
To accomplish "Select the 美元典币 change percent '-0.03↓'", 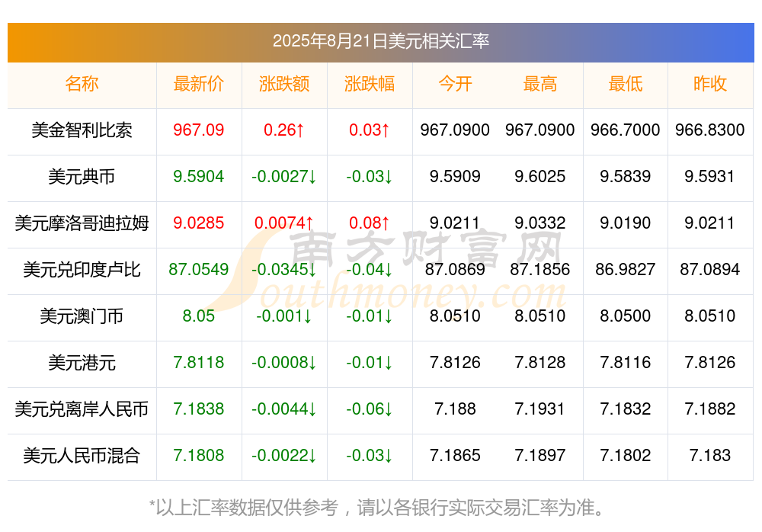I will pos(370,177).
